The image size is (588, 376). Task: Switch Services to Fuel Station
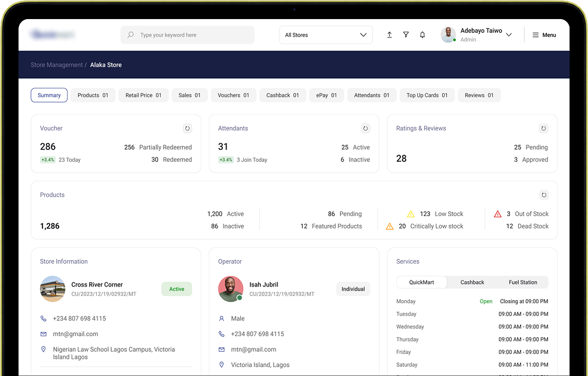pyautogui.click(x=523, y=282)
